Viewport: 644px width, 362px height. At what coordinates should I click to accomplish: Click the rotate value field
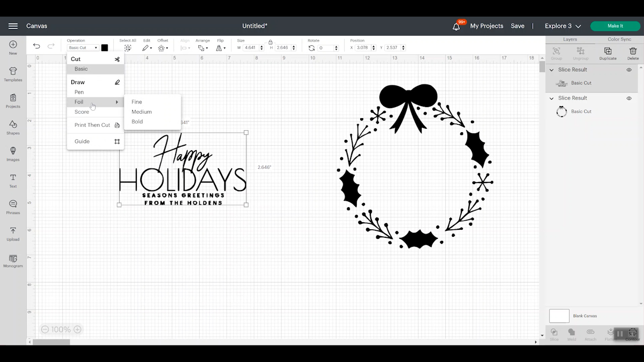(x=326, y=48)
